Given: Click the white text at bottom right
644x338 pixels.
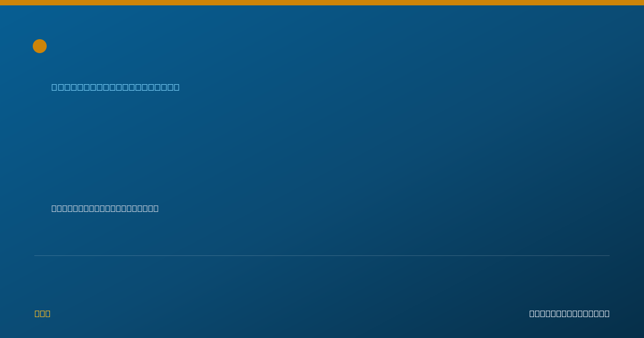Looking at the screenshot, I should (x=569, y=313).
